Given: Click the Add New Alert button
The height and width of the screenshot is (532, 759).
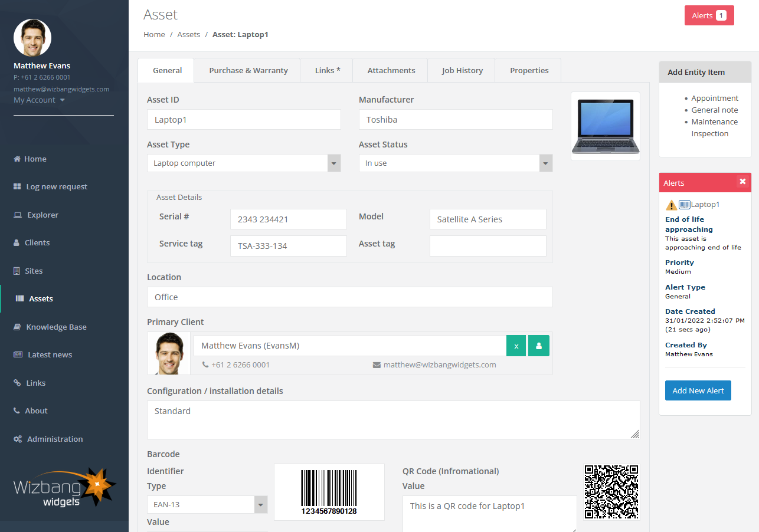Looking at the screenshot, I should (x=698, y=390).
